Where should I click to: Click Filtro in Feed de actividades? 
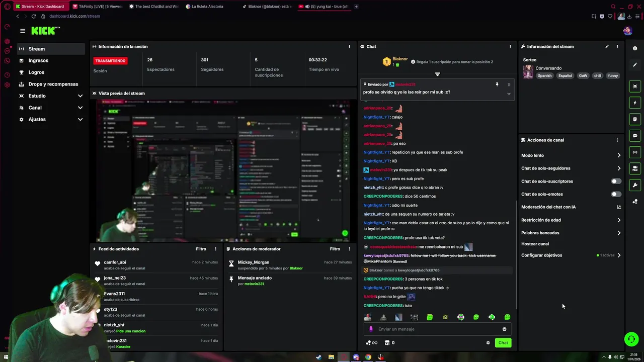[x=201, y=249]
